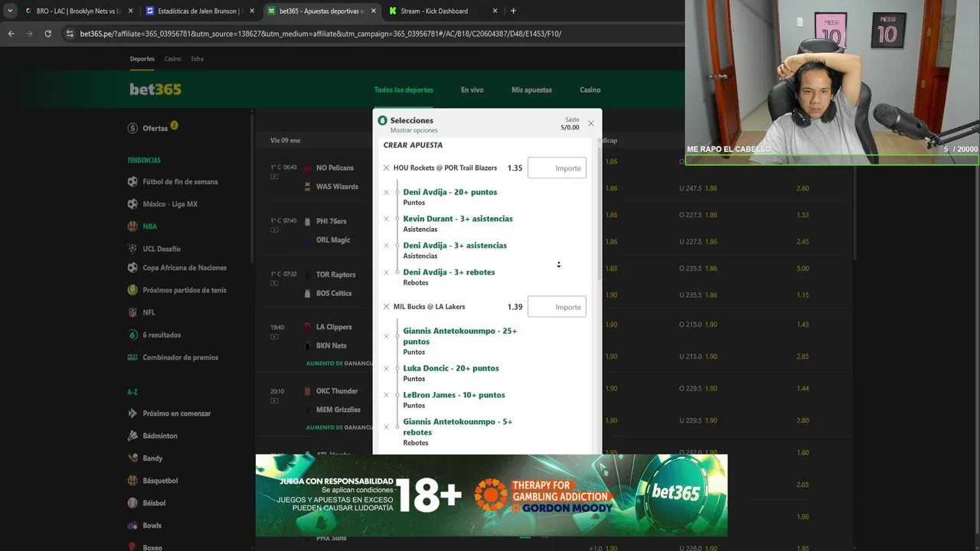980x551 pixels.
Task: Go back in the browser
Action: point(11,34)
